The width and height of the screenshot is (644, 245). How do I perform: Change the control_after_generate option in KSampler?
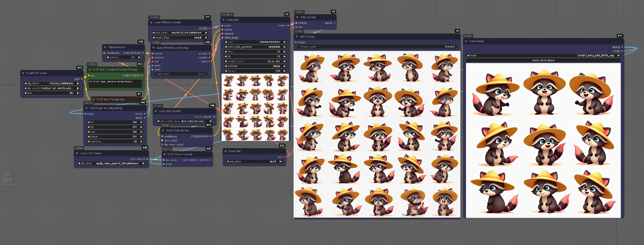click(x=255, y=47)
